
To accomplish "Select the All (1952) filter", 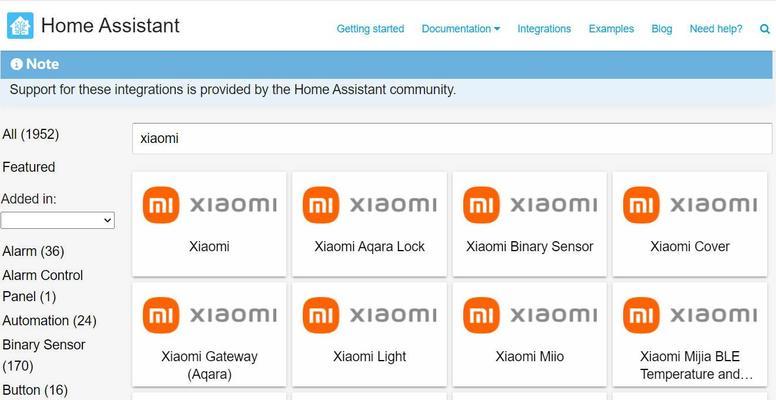I will click(x=31, y=134).
